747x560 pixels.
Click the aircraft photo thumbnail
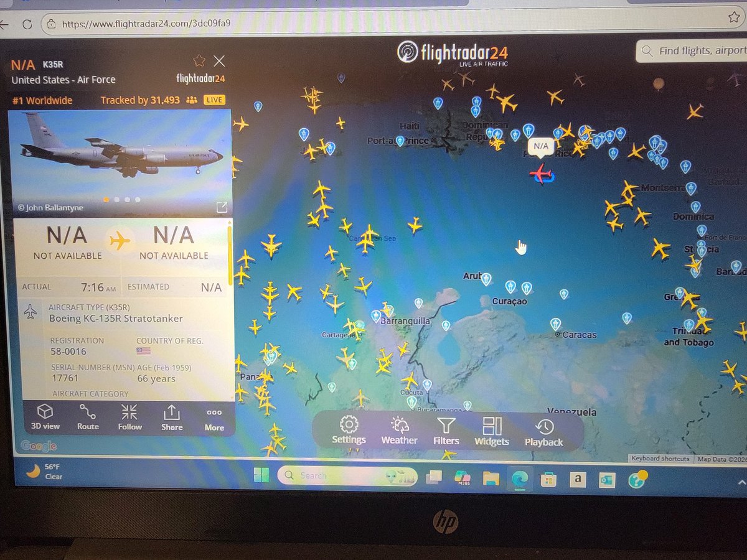(120, 163)
